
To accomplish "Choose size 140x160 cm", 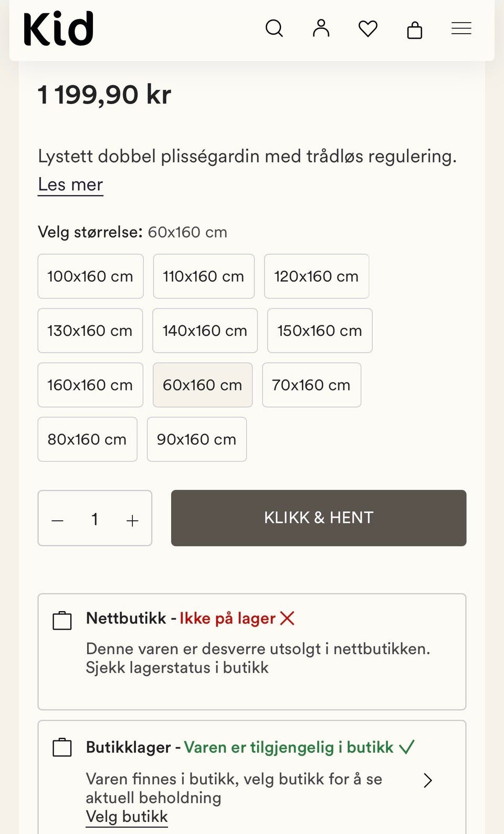I will coord(205,331).
